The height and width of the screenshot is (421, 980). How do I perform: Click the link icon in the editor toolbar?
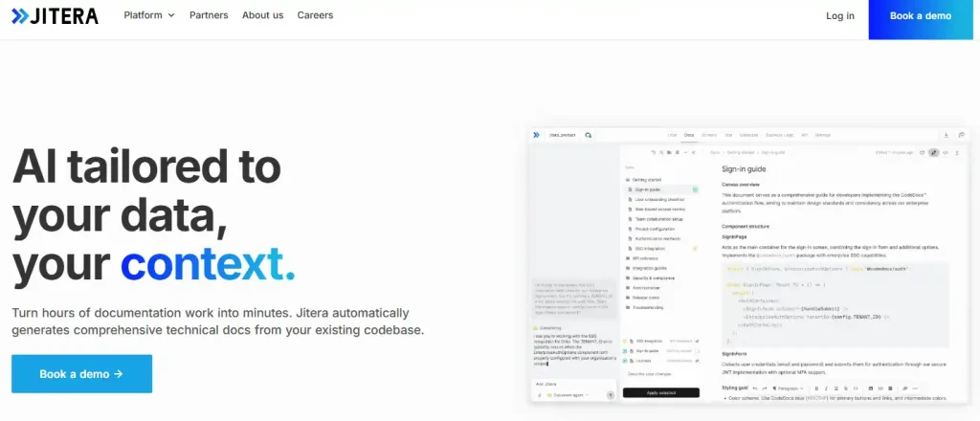click(905, 388)
